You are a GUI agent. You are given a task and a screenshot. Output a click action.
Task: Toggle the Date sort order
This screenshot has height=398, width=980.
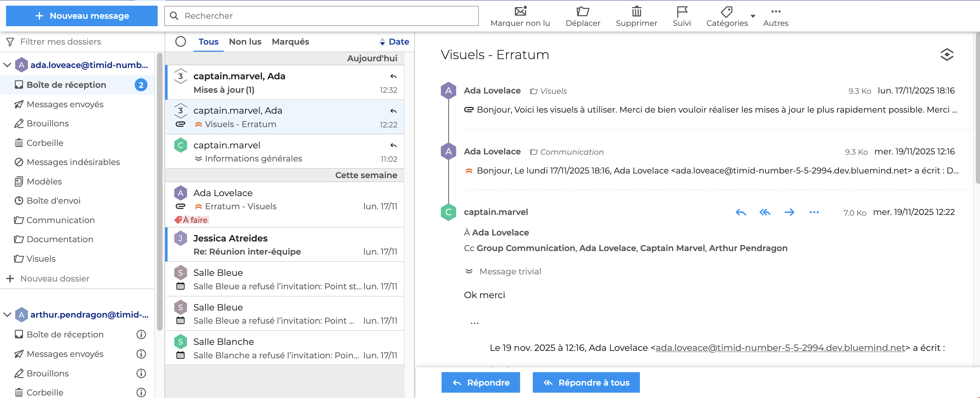[394, 41]
